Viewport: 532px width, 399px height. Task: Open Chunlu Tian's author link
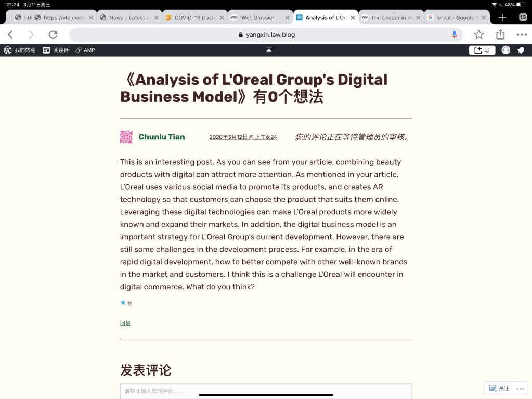tap(162, 137)
